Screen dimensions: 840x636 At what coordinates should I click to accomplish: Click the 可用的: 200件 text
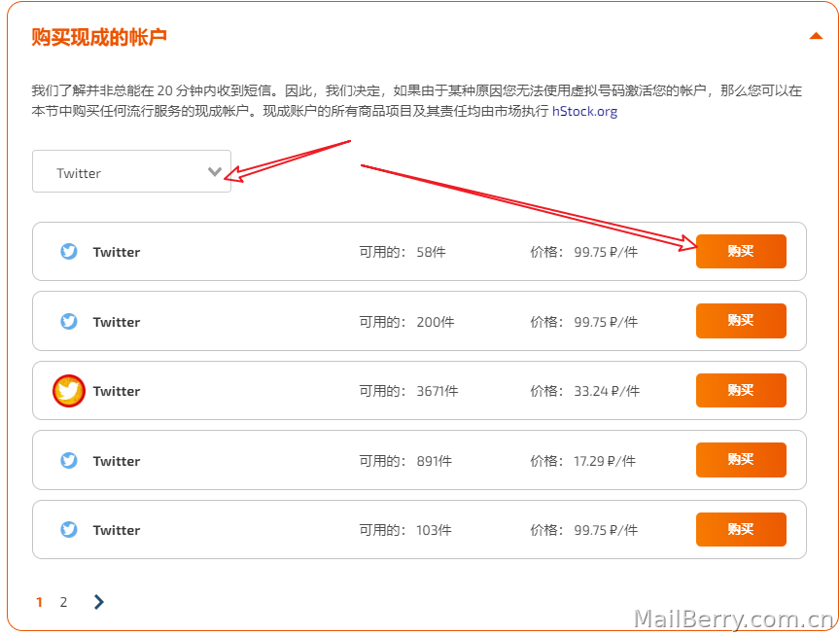[x=406, y=322]
